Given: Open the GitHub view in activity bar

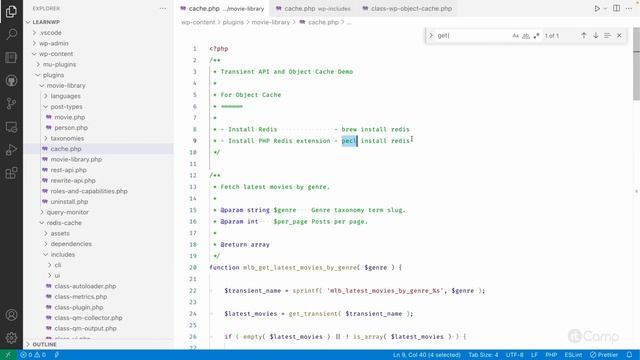Looking at the screenshot, I should coord(11,80).
